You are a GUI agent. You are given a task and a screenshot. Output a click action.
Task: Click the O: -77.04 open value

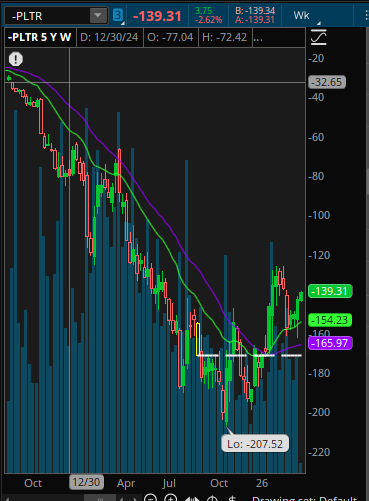pos(170,37)
